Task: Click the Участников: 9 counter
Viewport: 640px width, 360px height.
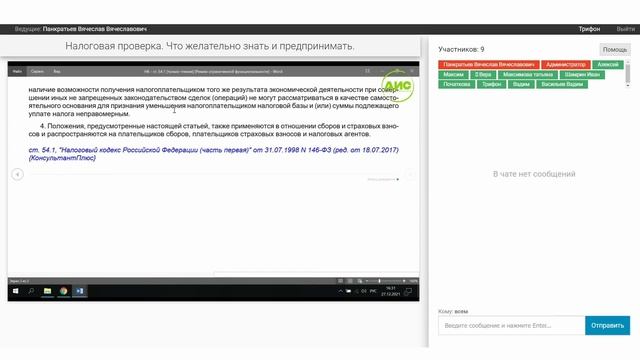Action: [461, 49]
